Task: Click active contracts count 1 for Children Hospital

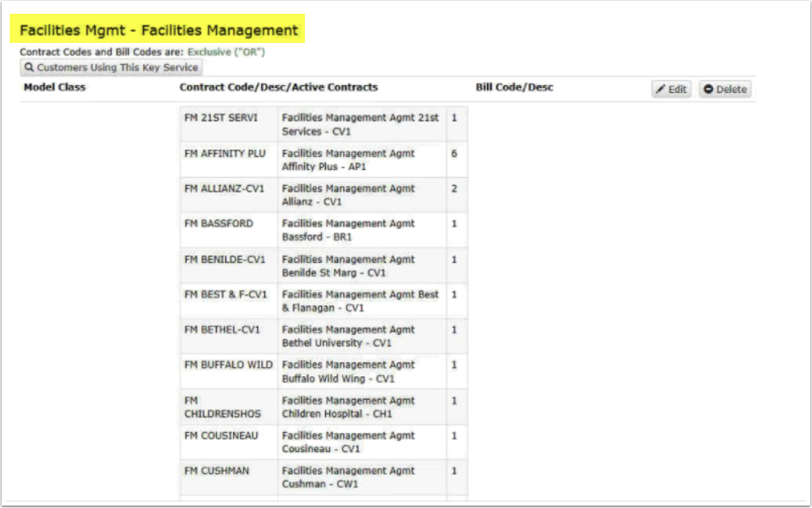Action: pos(455,400)
